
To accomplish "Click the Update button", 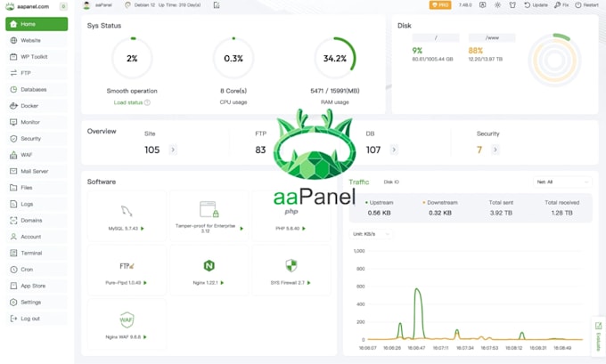I will 536,5.
